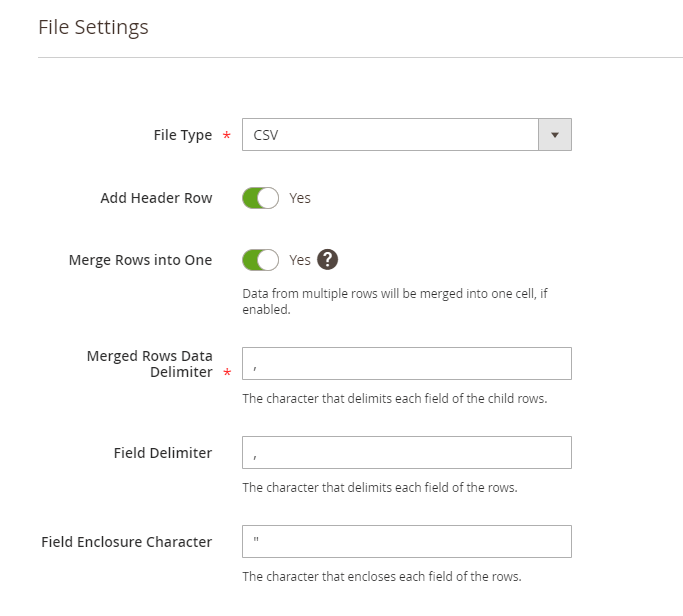
Task: Click Yes text beside Add Header Row
Action: pyautogui.click(x=300, y=198)
